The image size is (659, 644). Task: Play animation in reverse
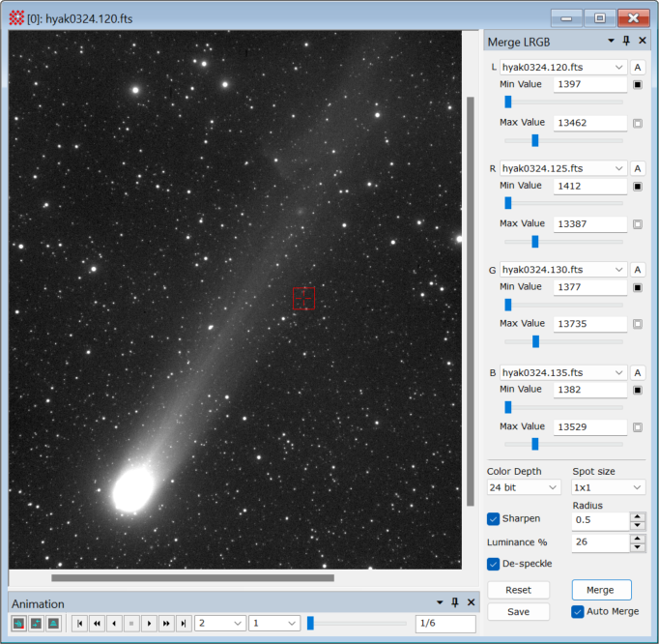pyautogui.click(x=114, y=624)
